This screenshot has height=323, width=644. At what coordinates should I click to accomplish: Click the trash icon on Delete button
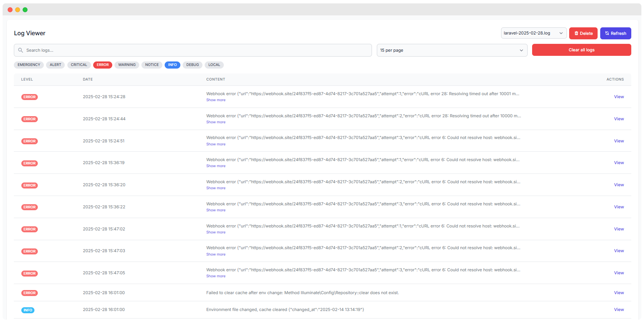click(x=576, y=33)
